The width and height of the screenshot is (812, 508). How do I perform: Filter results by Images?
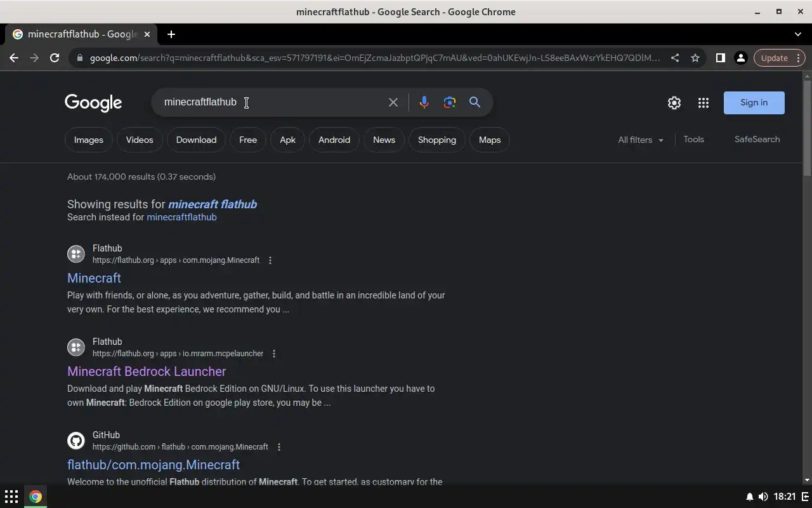click(89, 140)
